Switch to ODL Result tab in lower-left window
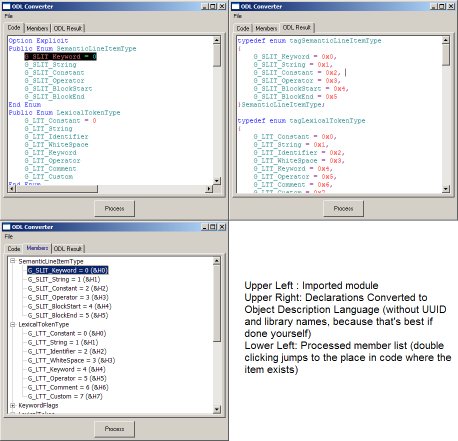The width and height of the screenshot is (458, 441). coord(68,249)
